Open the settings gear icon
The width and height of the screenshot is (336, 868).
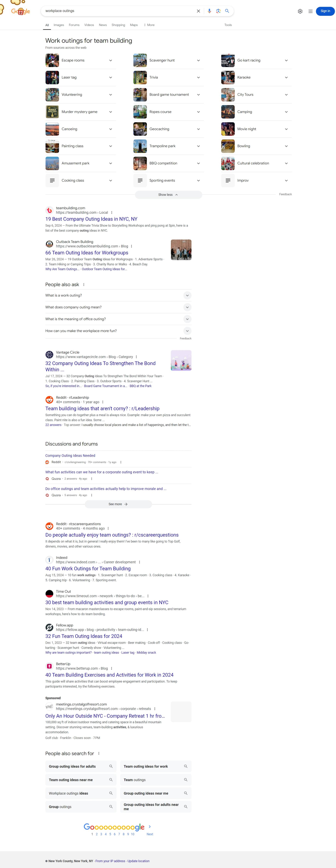point(300,11)
